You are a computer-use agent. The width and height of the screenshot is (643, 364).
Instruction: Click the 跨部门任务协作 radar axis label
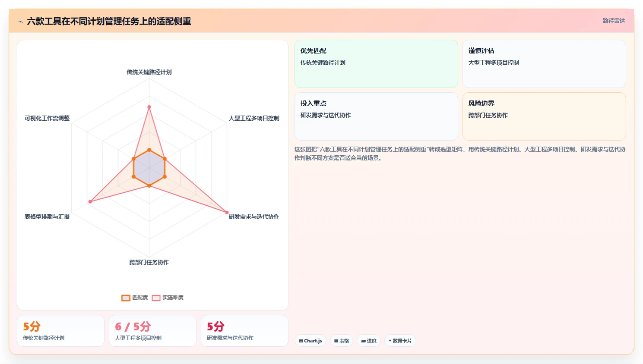coord(149,262)
